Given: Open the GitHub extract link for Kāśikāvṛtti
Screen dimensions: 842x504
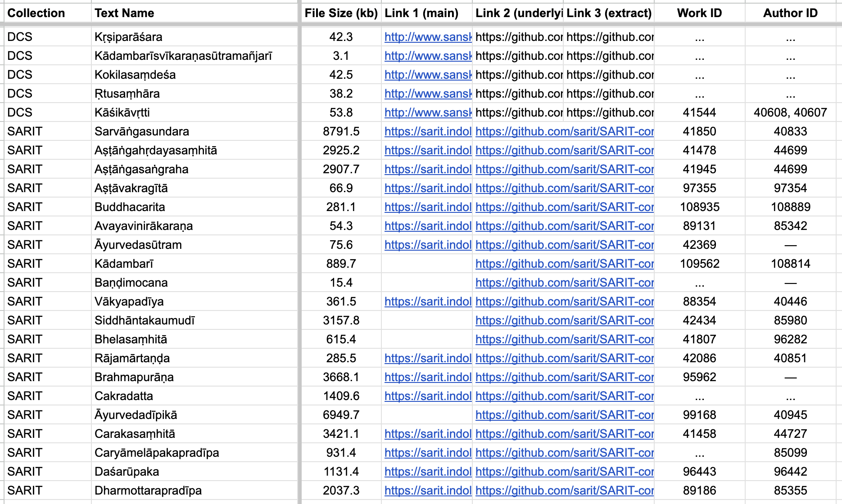Looking at the screenshot, I should coord(609,112).
